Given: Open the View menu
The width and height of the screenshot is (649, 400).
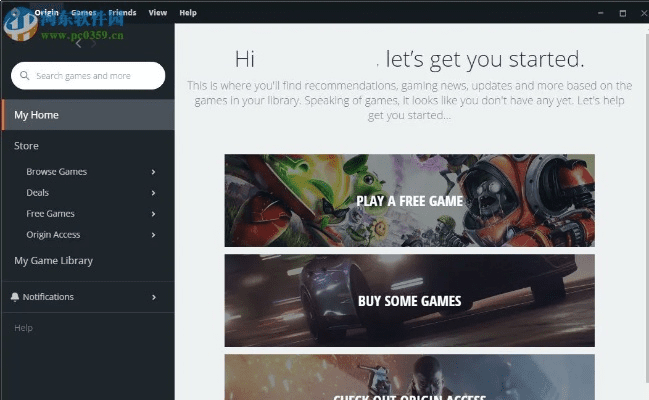Looking at the screenshot, I should coord(158,13).
